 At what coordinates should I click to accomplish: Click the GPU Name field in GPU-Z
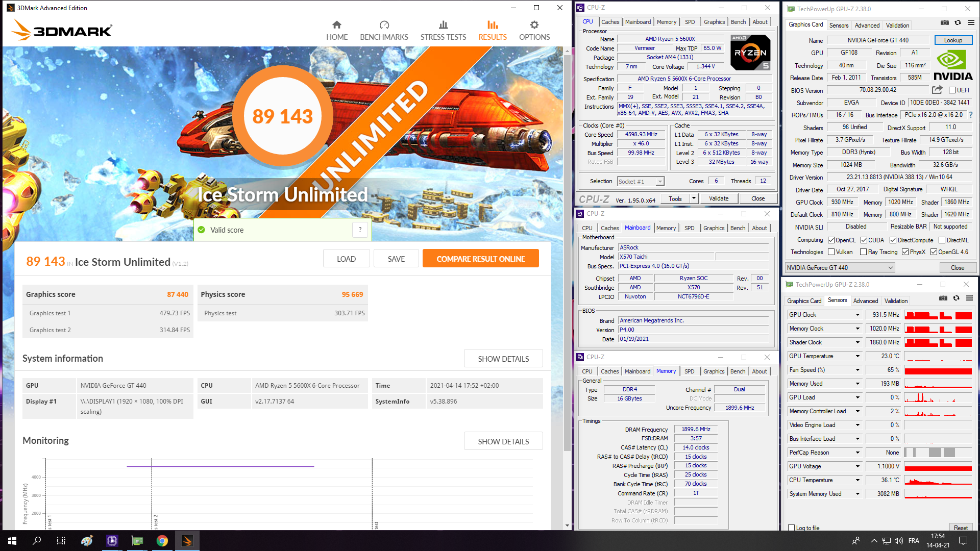pyautogui.click(x=878, y=40)
